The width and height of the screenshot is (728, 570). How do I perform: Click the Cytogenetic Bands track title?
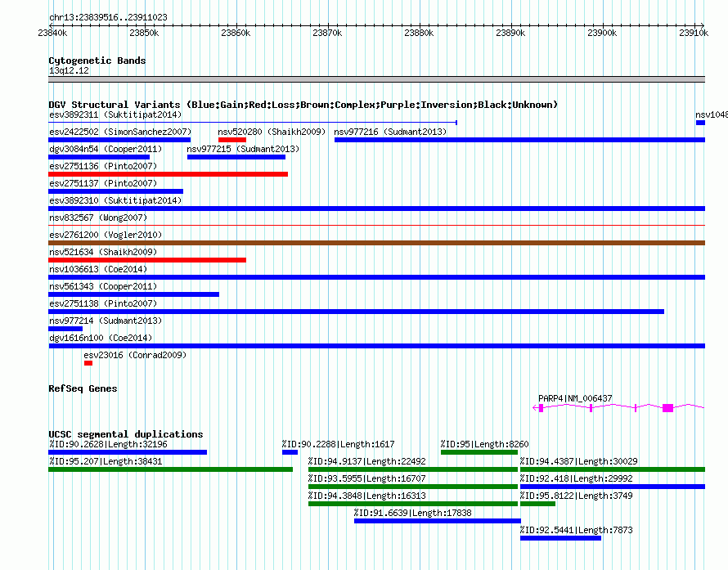(x=97, y=61)
